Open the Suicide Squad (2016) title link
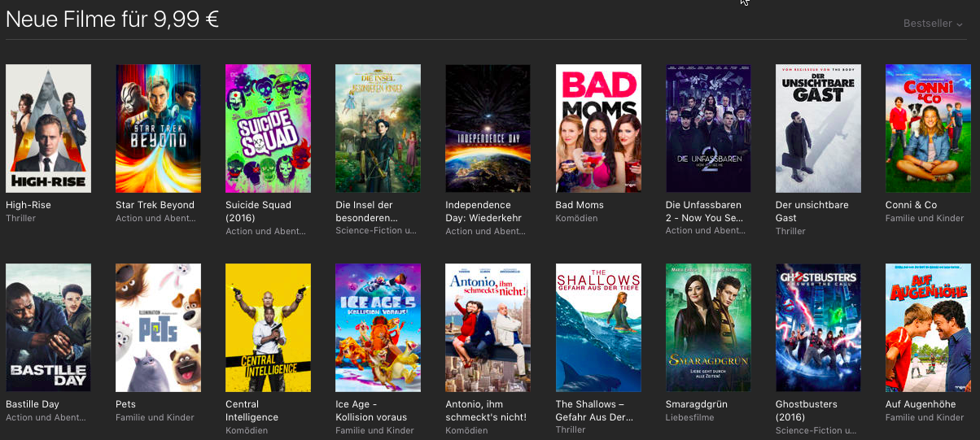The height and width of the screenshot is (440, 980). point(257,211)
